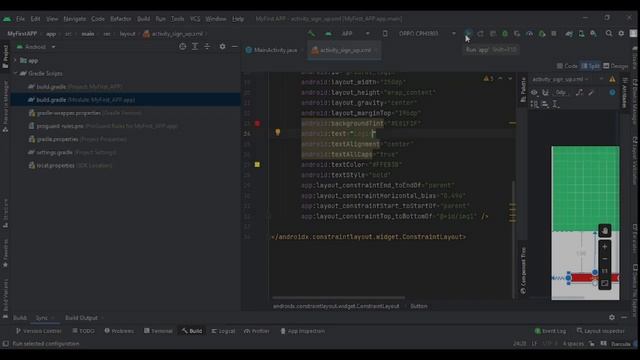Click the Stop square icon in toolbar
The image size is (640, 360).
(x=554, y=33)
